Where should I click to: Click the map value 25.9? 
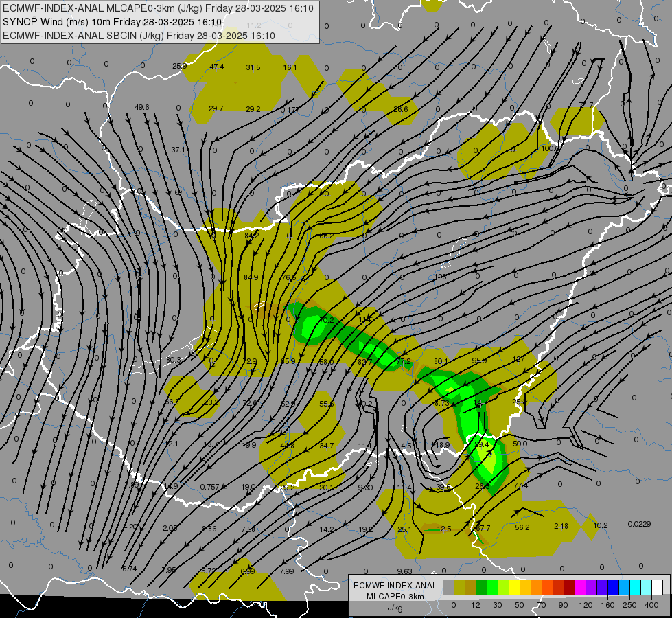[180, 66]
